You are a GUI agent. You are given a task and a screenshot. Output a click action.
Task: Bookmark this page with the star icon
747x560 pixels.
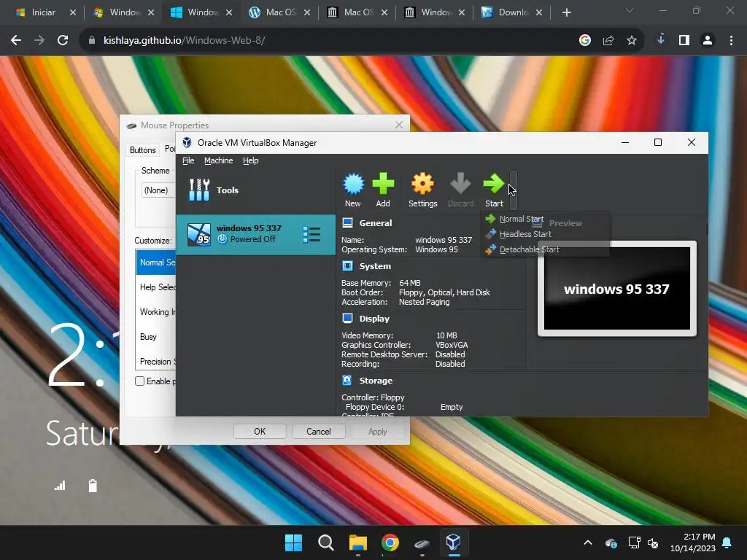click(x=631, y=41)
